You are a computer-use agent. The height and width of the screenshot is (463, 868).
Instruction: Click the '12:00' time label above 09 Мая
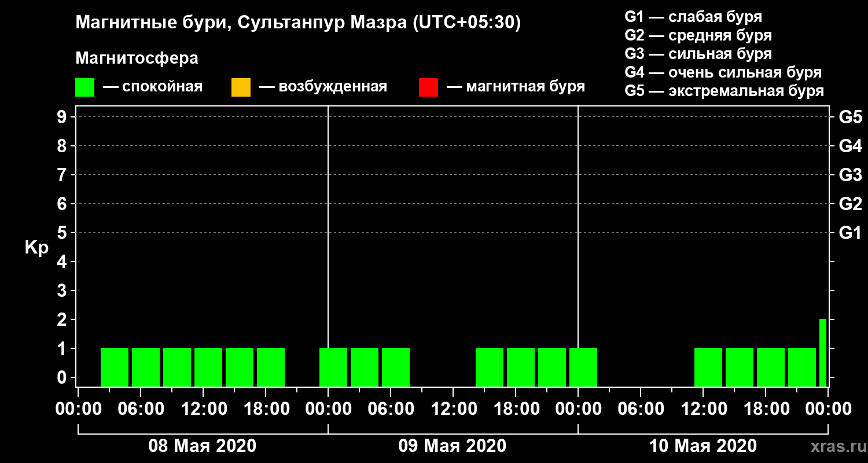[453, 409]
